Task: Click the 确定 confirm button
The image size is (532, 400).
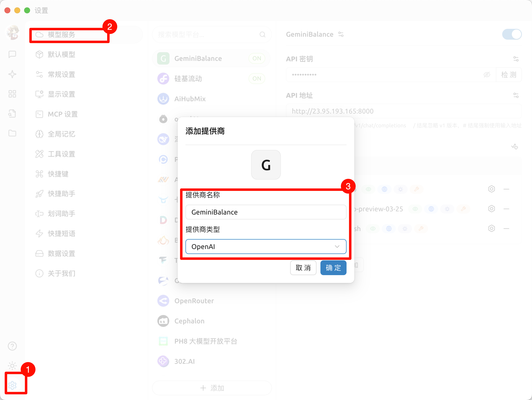Action: [333, 268]
